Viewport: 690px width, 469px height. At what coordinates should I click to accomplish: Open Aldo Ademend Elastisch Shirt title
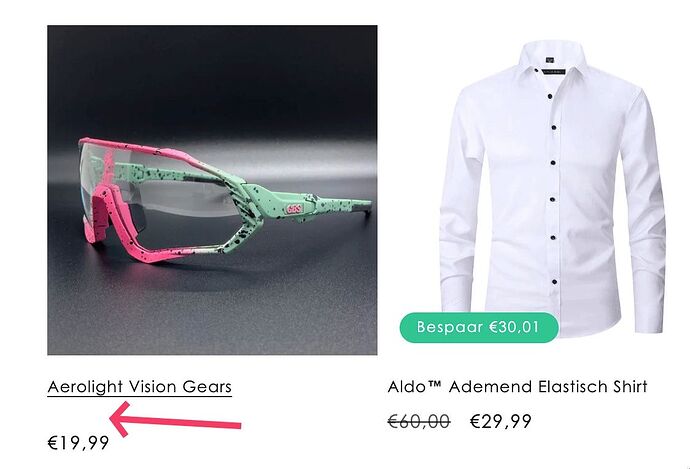tap(518, 387)
